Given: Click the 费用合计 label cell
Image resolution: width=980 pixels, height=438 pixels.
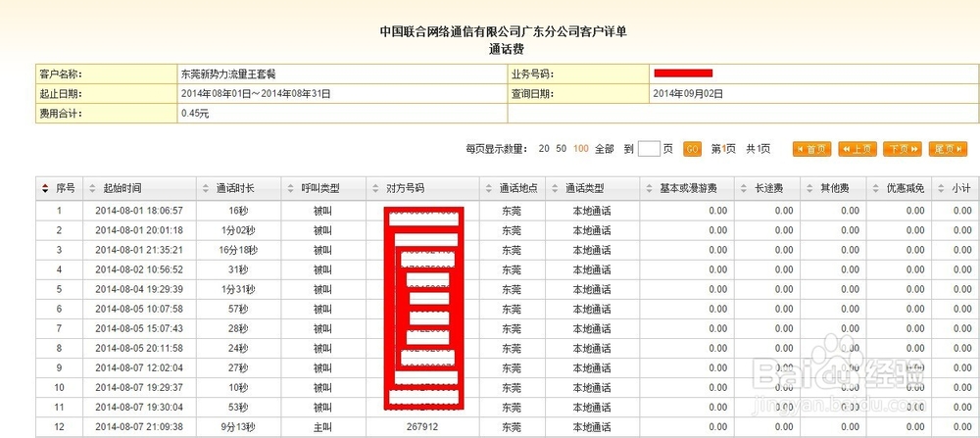Looking at the screenshot, I should [x=106, y=114].
